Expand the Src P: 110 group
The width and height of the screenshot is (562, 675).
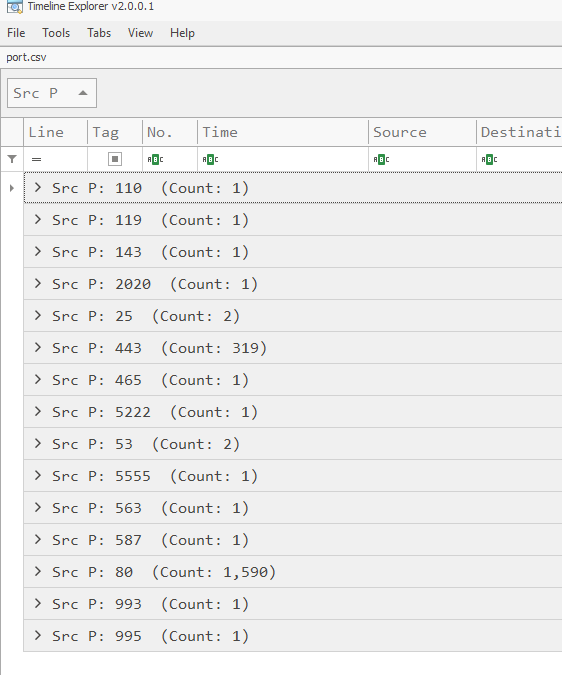pos(38,187)
